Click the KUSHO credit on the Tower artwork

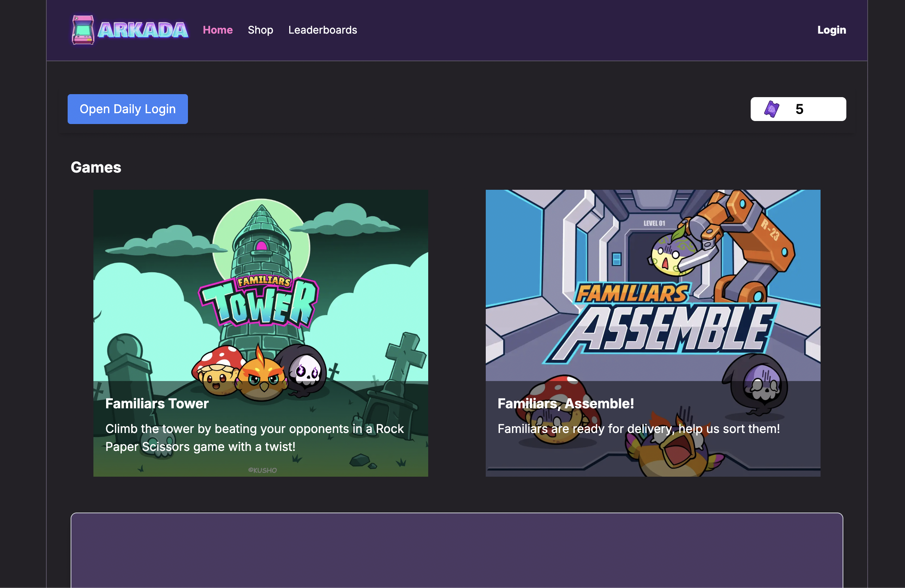[263, 470]
